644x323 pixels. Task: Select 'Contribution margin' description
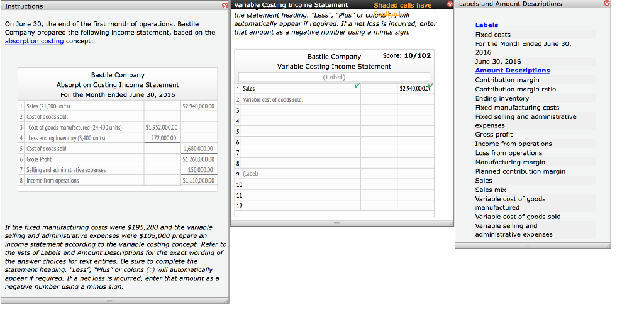[x=508, y=80]
